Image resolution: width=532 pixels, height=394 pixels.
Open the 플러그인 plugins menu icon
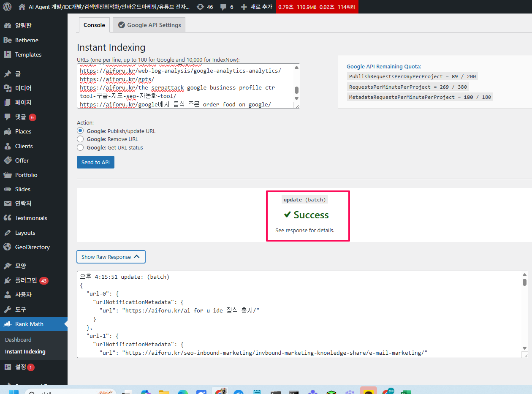pos(7,280)
